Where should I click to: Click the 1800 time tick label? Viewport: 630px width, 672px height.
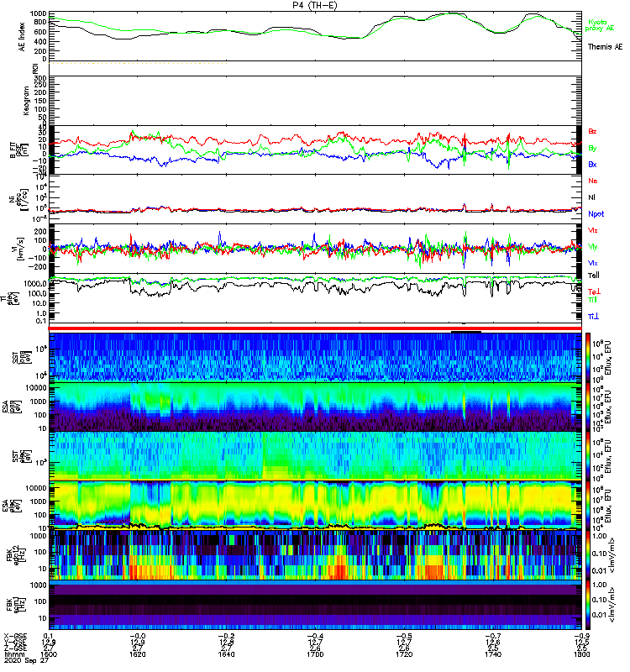(x=581, y=654)
